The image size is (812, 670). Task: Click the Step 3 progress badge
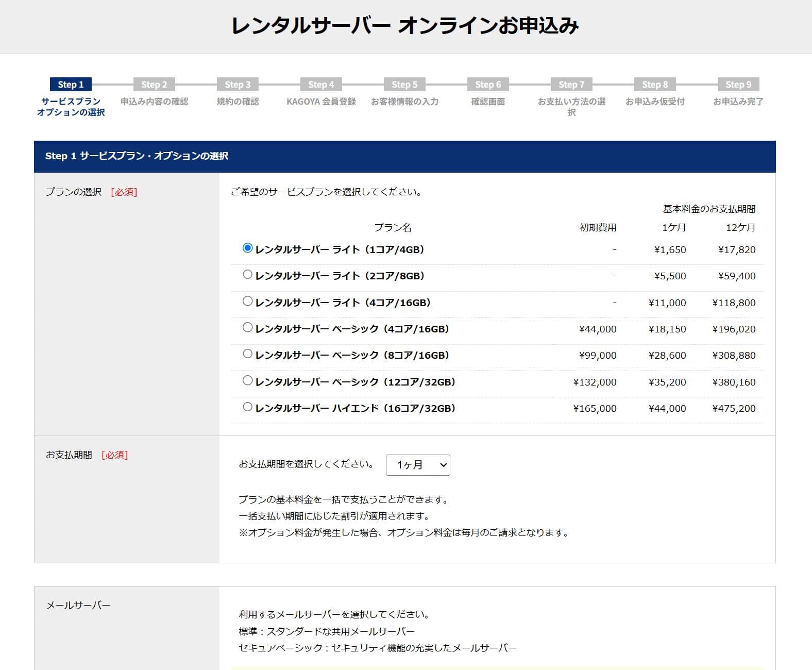click(x=238, y=85)
